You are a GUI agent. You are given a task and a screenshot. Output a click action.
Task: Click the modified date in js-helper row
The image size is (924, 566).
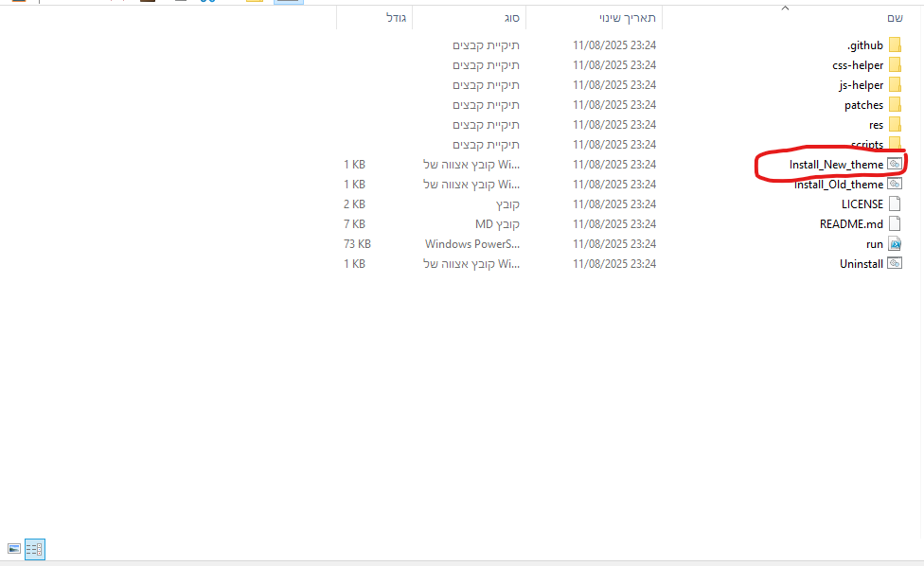(614, 85)
